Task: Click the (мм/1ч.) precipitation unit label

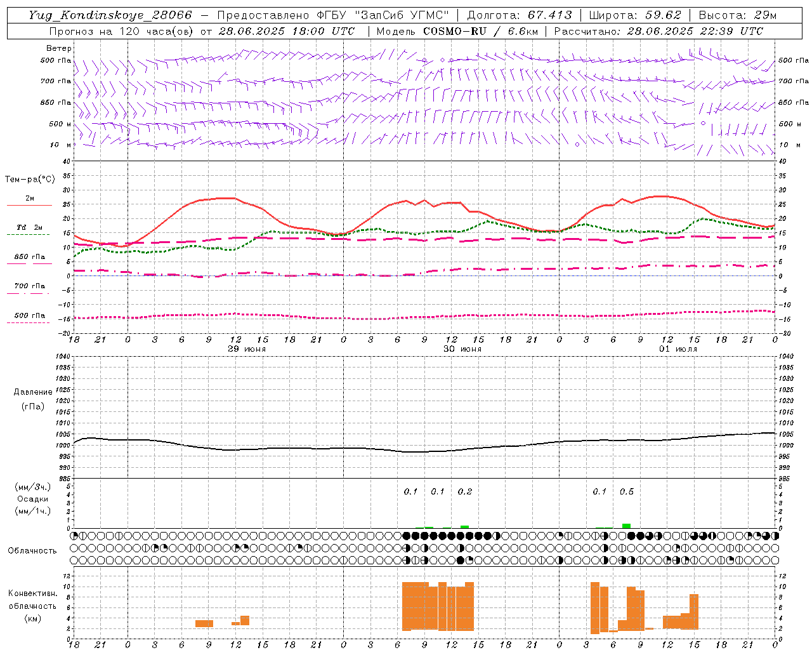Action: [x=33, y=511]
